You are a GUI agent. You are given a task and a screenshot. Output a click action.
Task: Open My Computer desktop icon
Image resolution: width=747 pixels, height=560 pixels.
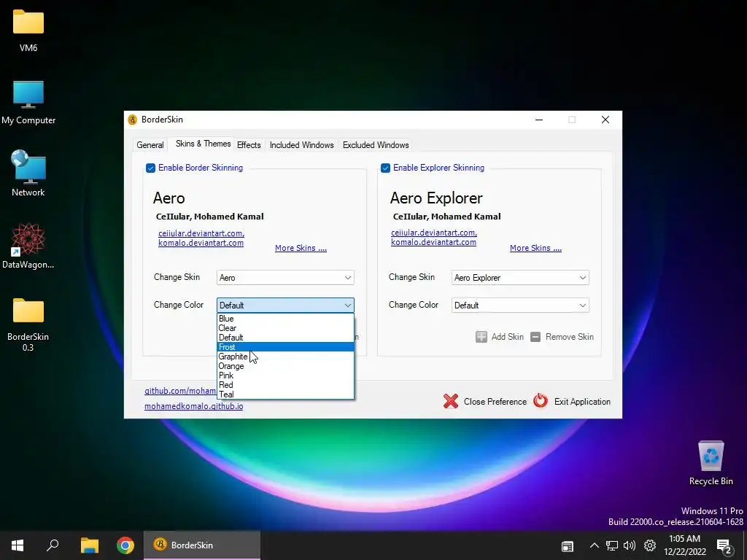28,102
